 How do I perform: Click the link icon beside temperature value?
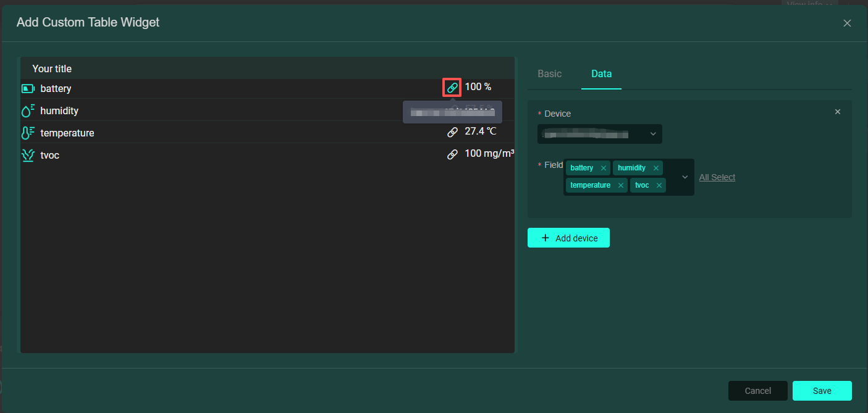(452, 132)
